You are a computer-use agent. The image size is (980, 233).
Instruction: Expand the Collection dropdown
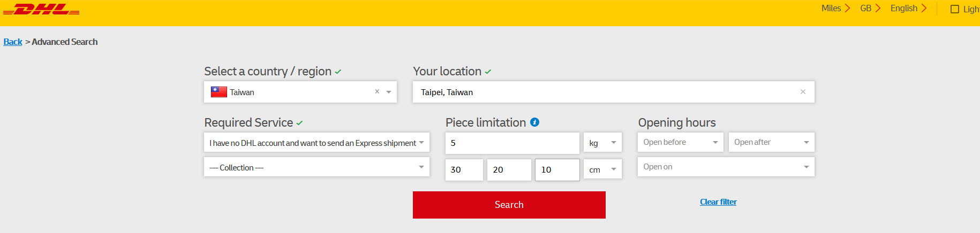click(316, 167)
